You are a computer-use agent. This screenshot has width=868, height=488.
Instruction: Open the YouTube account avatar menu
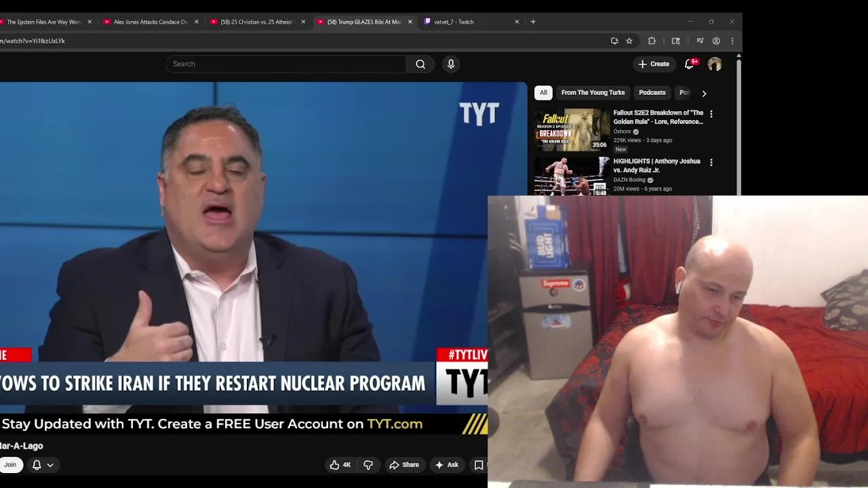(715, 64)
